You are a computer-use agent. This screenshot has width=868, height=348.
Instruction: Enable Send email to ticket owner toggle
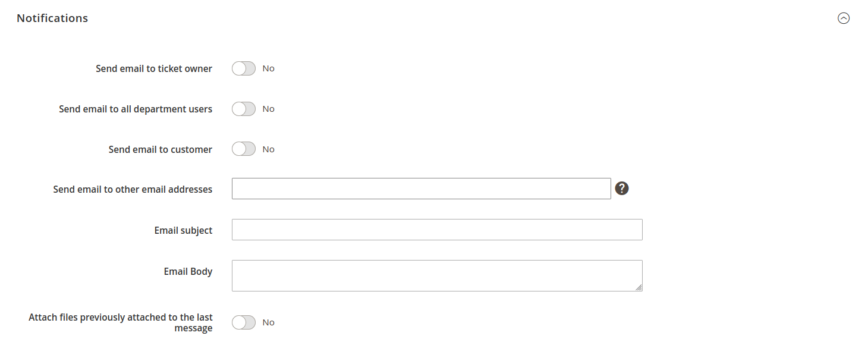click(x=244, y=68)
